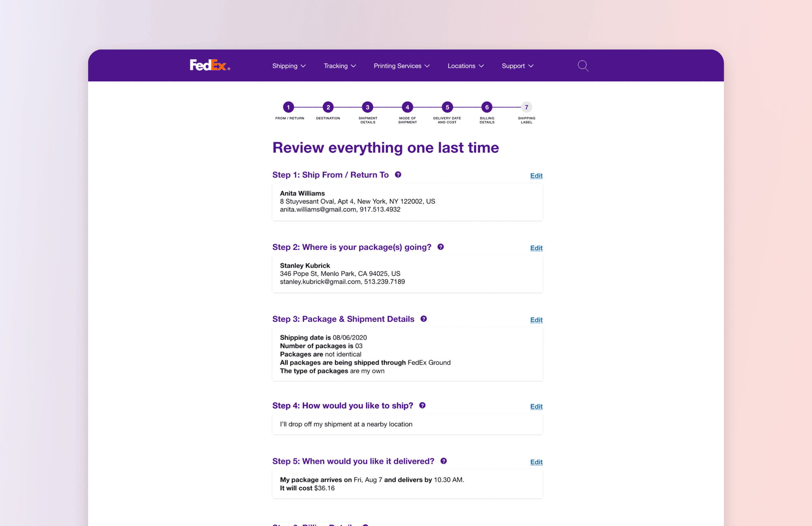Click help icon beside Step 1 heading
The height and width of the screenshot is (526, 812).
tap(398, 175)
